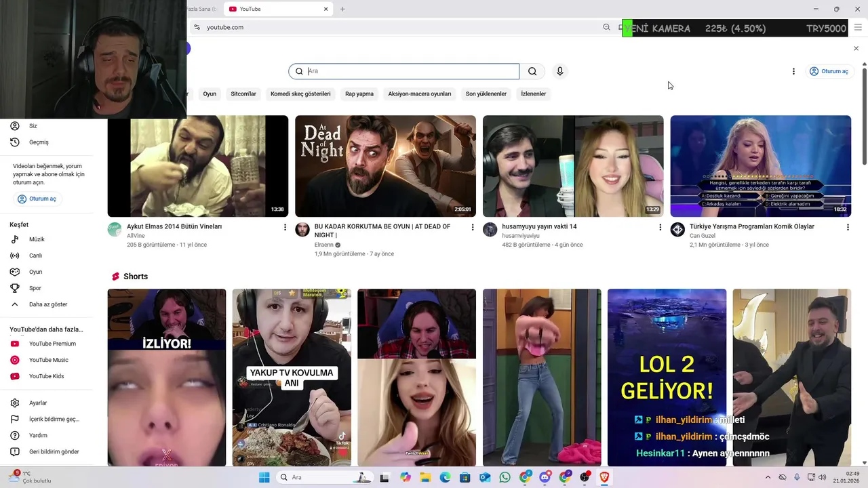
Task: Select the Rap yapma chip
Action: (359, 94)
